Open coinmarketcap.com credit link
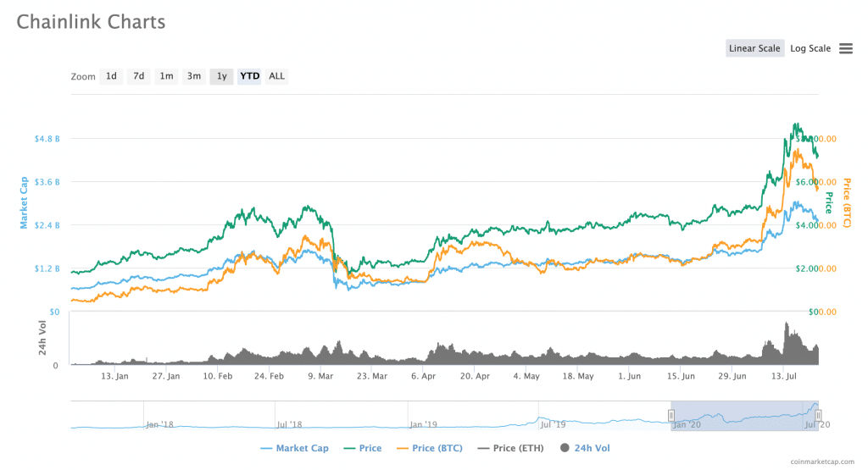Screen dimensions: 868x470 [x=820, y=462]
